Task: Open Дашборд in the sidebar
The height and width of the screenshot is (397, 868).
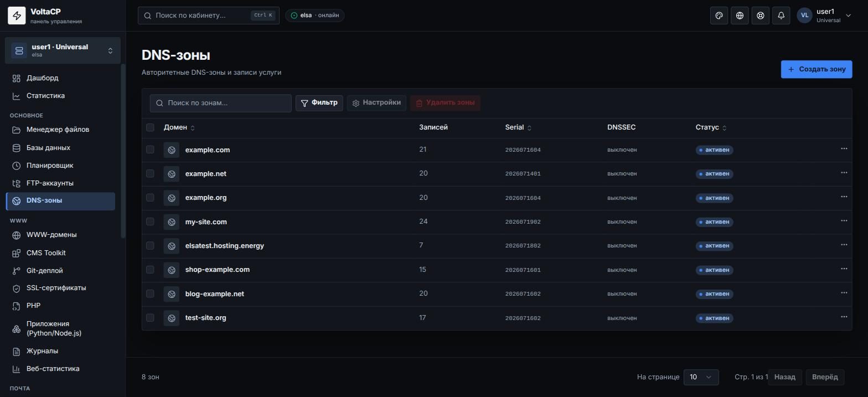Action: click(x=60, y=78)
